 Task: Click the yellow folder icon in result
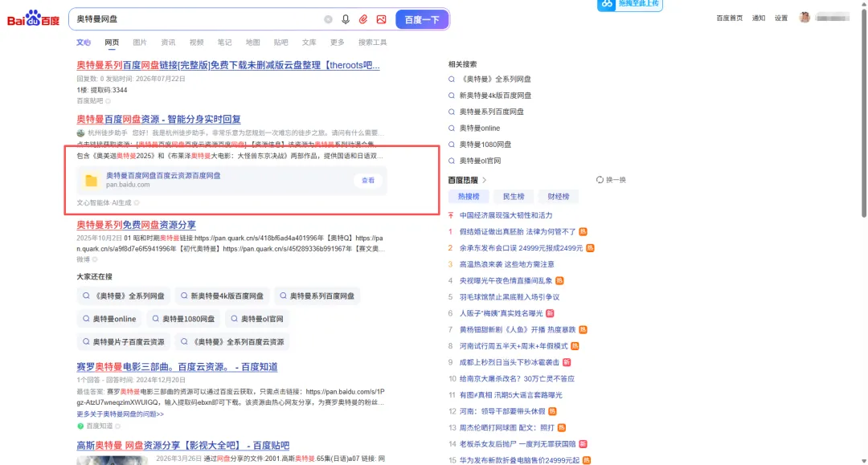tap(91, 180)
